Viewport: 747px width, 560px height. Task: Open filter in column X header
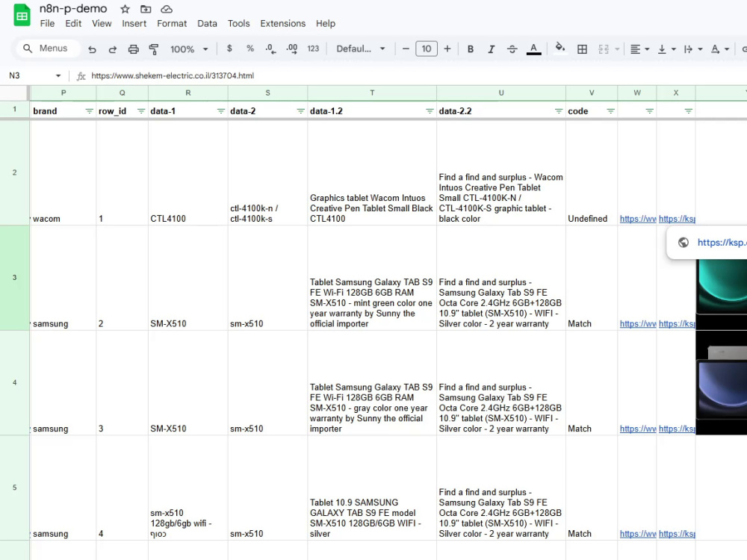pyautogui.click(x=689, y=111)
